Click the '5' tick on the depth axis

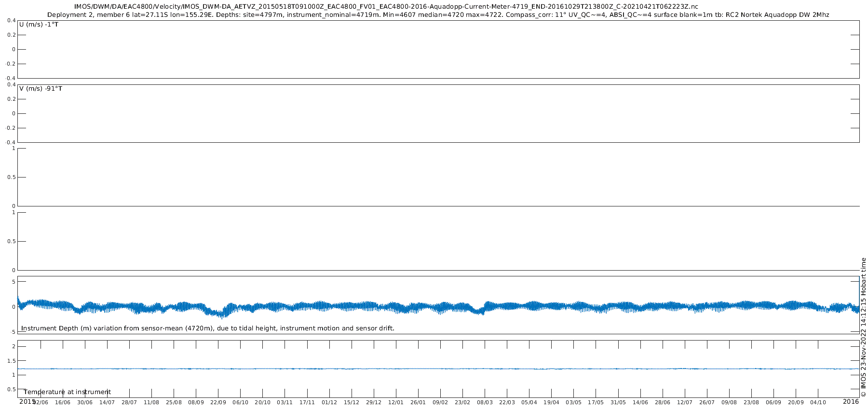point(14,282)
